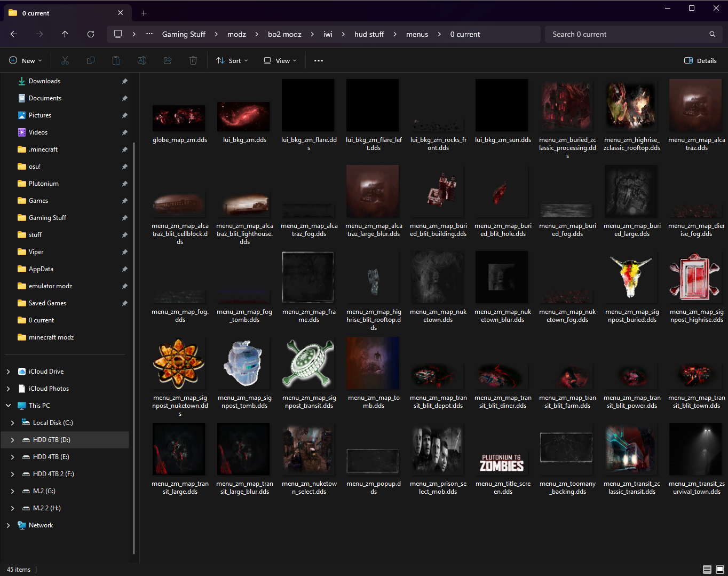Select menu_zm_prison_select_mob.dds thumbnail
This screenshot has height=576, width=728.
coord(437,449)
